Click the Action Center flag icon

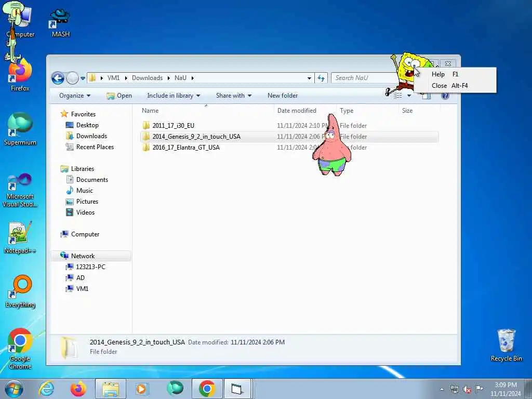click(479, 389)
